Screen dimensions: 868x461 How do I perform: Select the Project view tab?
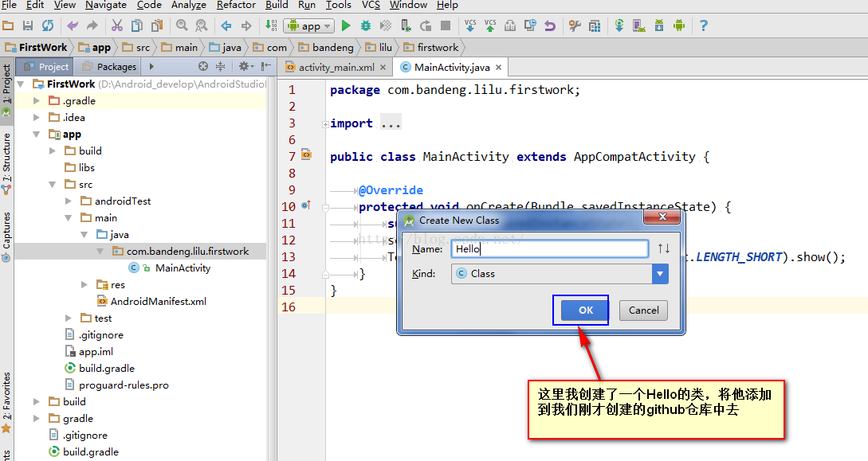[x=46, y=66]
